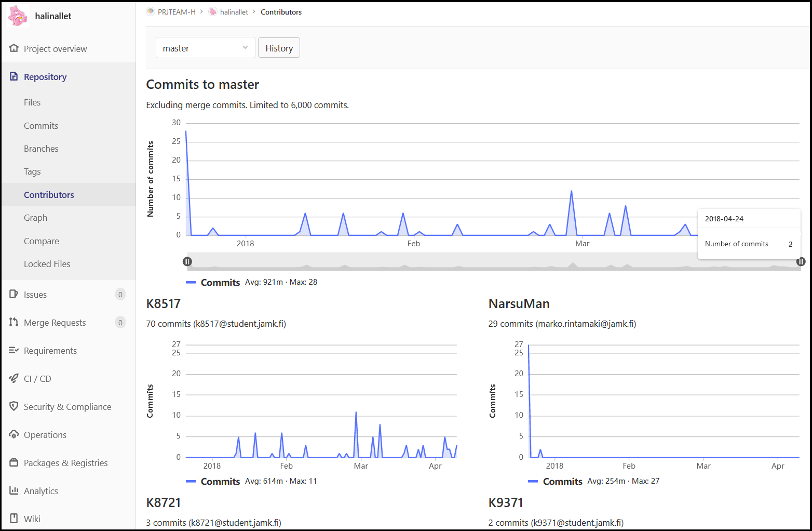Click the halinallet project avatar
This screenshot has height=531, width=812.
click(x=18, y=16)
